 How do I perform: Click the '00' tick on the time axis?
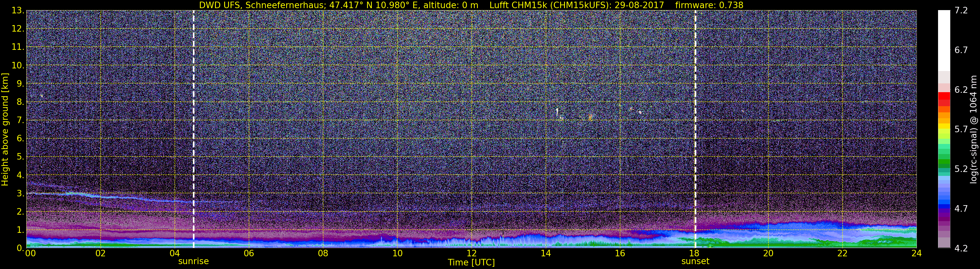(x=30, y=253)
